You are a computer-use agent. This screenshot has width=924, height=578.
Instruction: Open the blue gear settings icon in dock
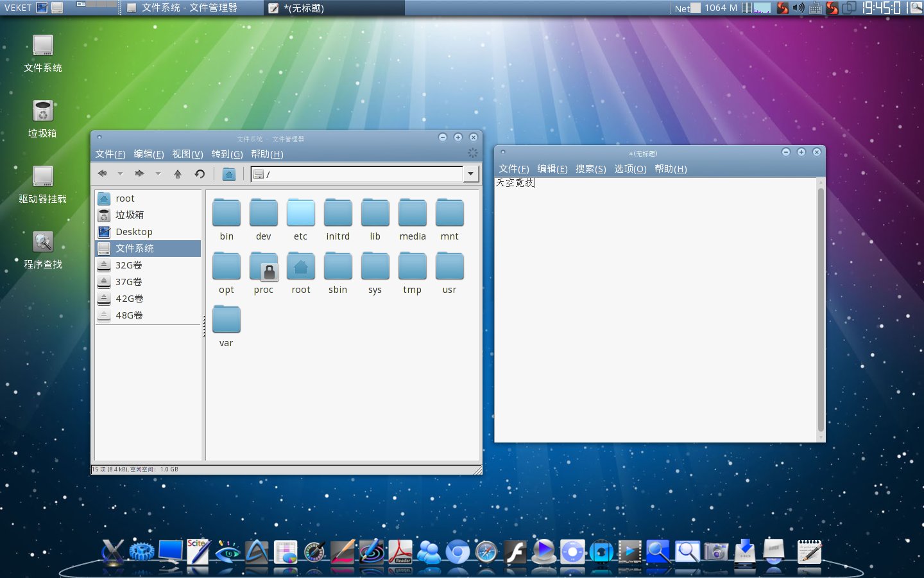click(141, 552)
